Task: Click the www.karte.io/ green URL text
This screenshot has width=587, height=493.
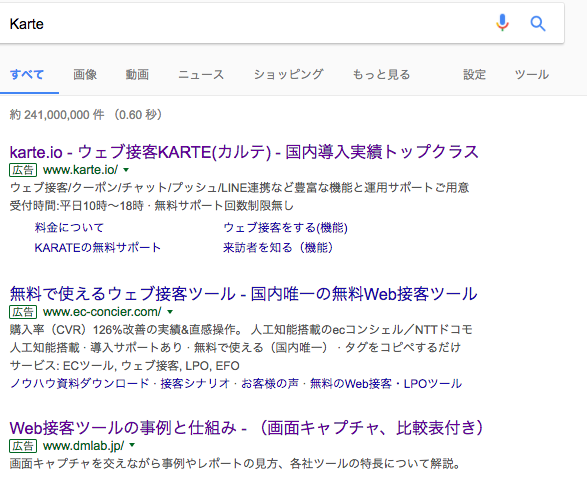Action: click(x=80, y=170)
